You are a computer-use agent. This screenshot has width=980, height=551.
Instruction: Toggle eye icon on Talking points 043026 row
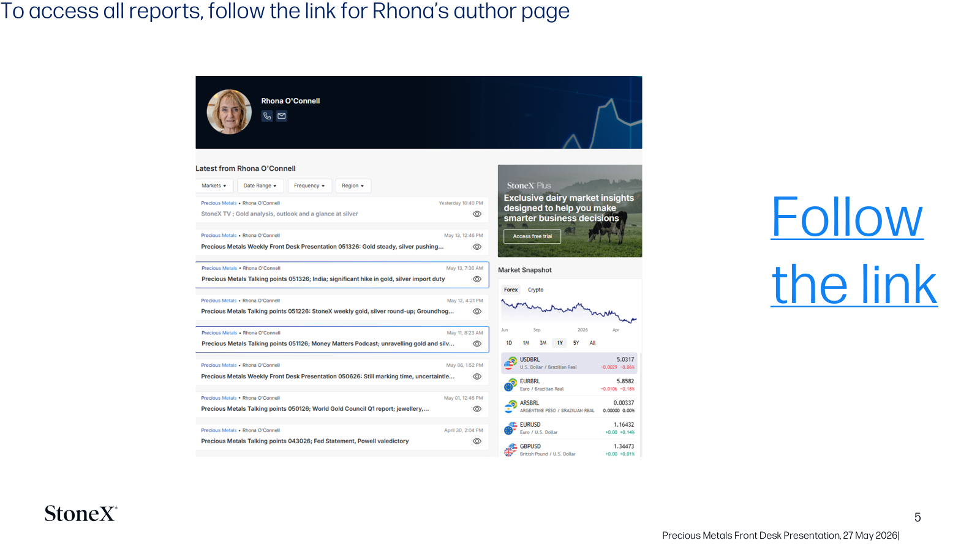coord(477,441)
